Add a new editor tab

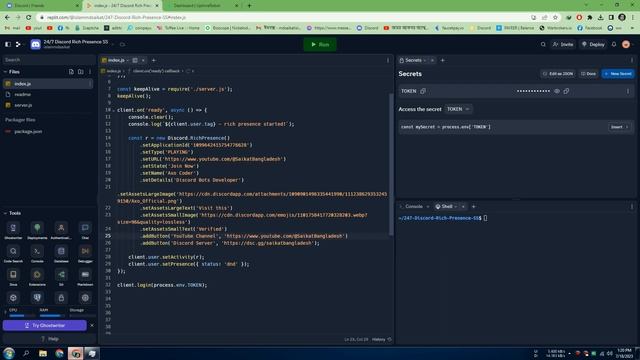pyautogui.click(x=154, y=60)
